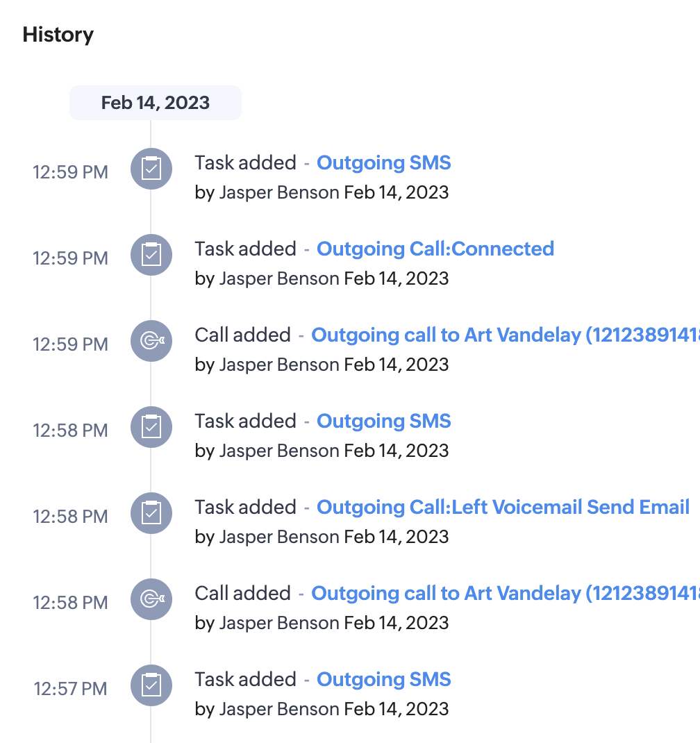Click the task icon beside Left Voicemail Send Email
The width and height of the screenshot is (700, 743).
[151, 513]
